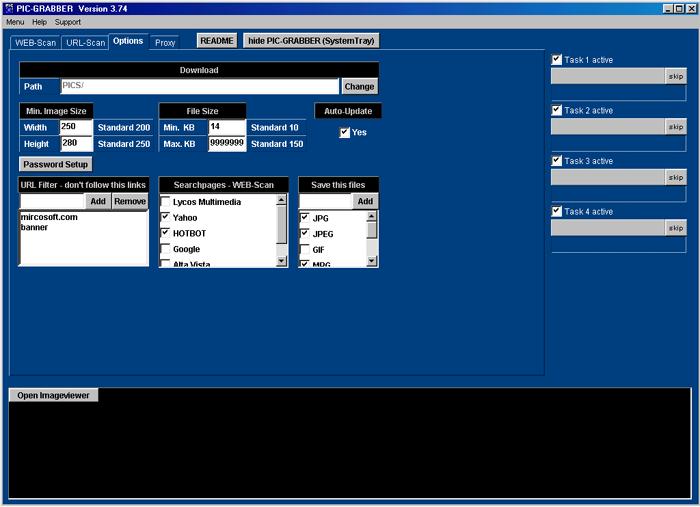Image resolution: width=700 pixels, height=507 pixels.
Task: Click the Task 4 progress bar
Action: point(608,228)
